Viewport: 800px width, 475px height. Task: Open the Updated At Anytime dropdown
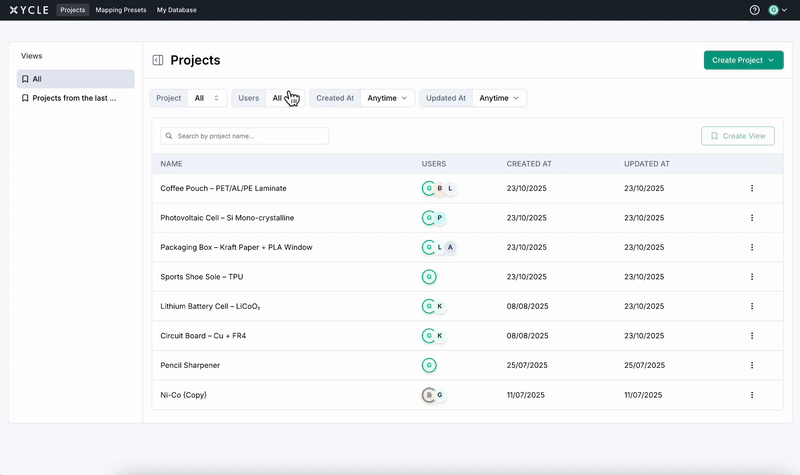[499, 98]
